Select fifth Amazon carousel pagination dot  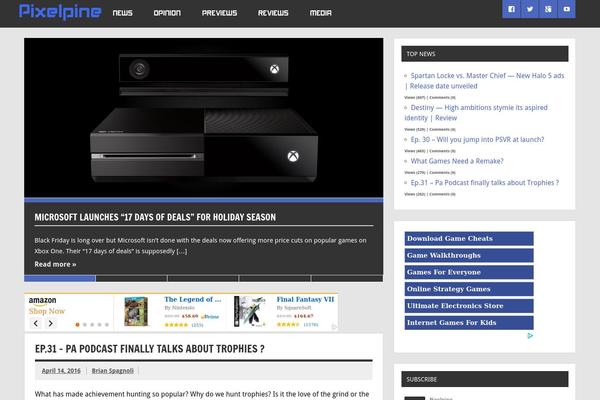click(x=107, y=325)
